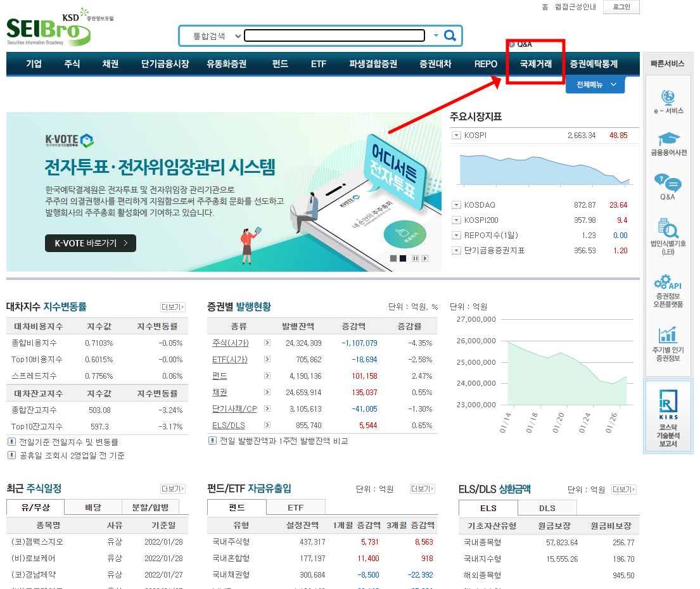Expand the KOSDAQ indicator toggle

pos(456,205)
